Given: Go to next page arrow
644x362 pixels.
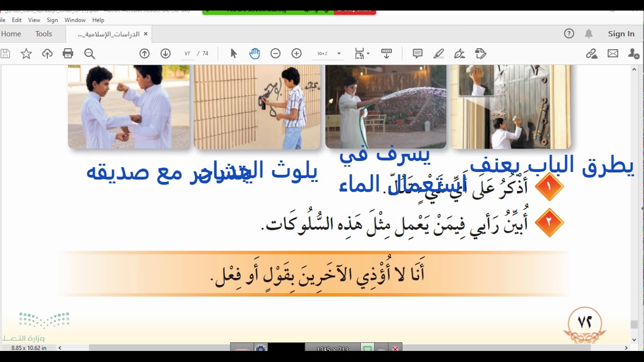Looking at the screenshot, I should tap(166, 54).
